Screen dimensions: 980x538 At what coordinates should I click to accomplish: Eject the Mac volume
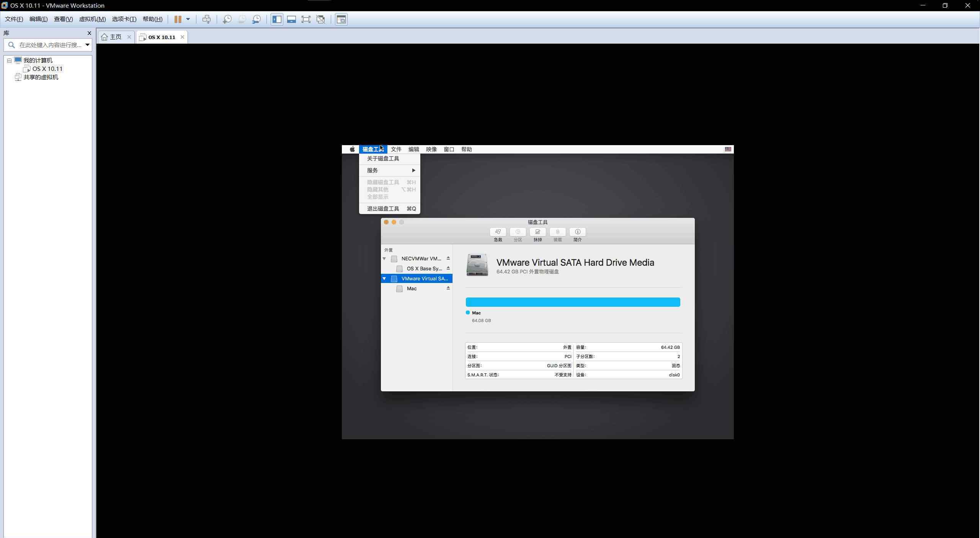448,288
